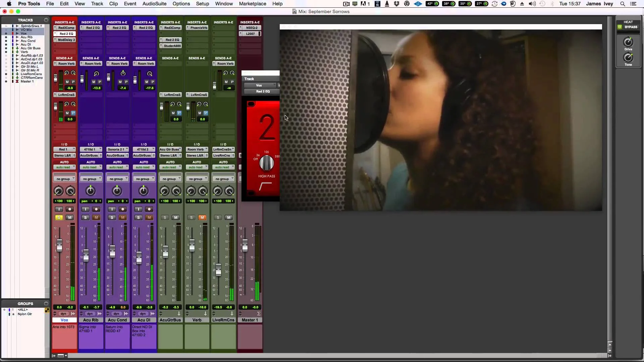This screenshot has height=362, width=644.
Task: Open the Track menu
Action: [x=97, y=4]
